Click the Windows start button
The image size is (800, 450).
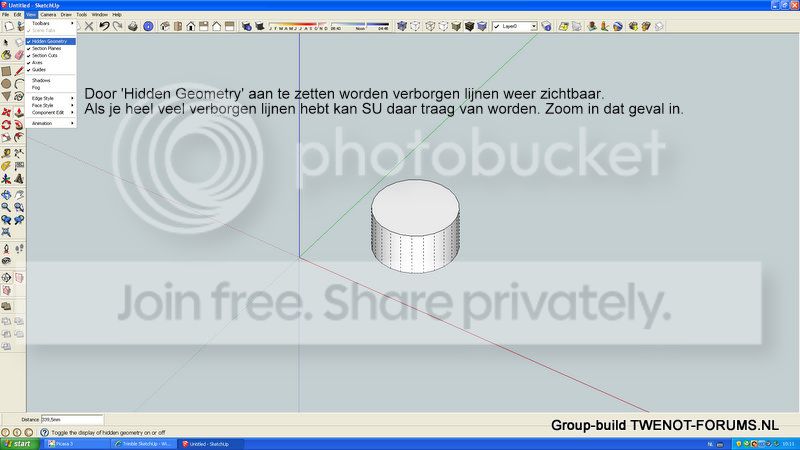point(19,444)
